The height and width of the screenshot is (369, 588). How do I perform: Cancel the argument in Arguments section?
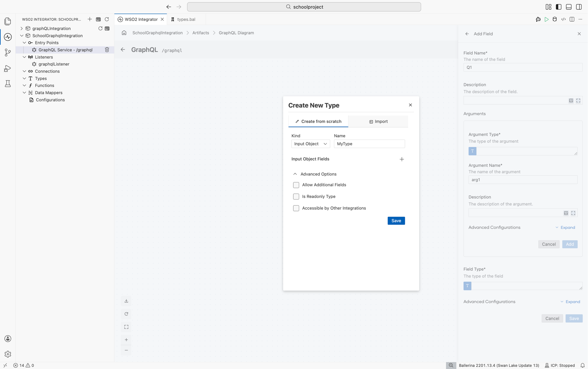(x=549, y=244)
